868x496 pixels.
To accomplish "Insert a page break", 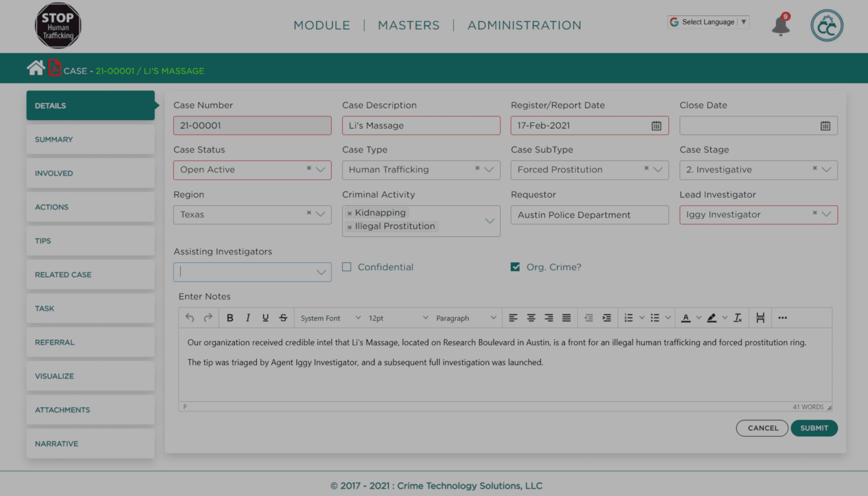I will pos(760,318).
